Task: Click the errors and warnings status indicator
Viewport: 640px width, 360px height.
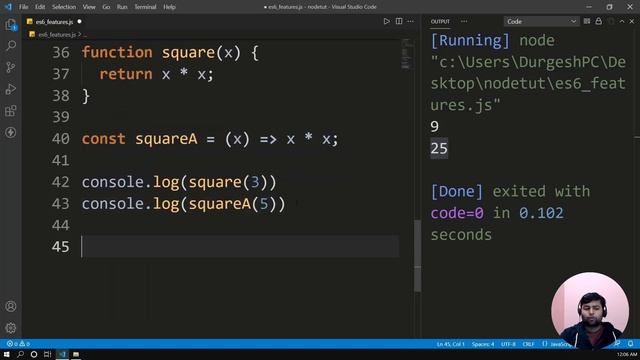Action: pyautogui.click(x=18, y=344)
